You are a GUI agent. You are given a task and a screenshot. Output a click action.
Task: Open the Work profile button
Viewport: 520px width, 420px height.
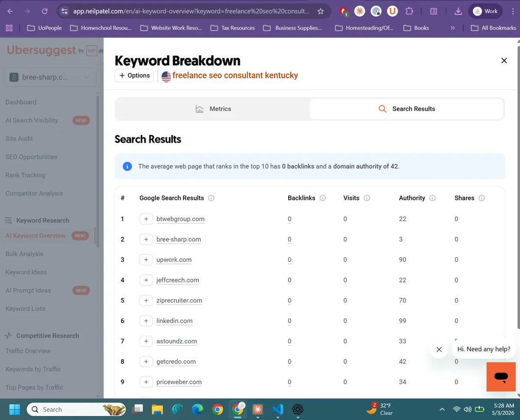click(485, 11)
